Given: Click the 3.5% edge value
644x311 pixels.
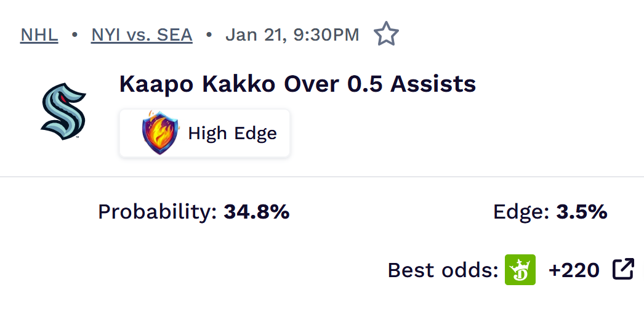Looking at the screenshot, I should tap(582, 212).
